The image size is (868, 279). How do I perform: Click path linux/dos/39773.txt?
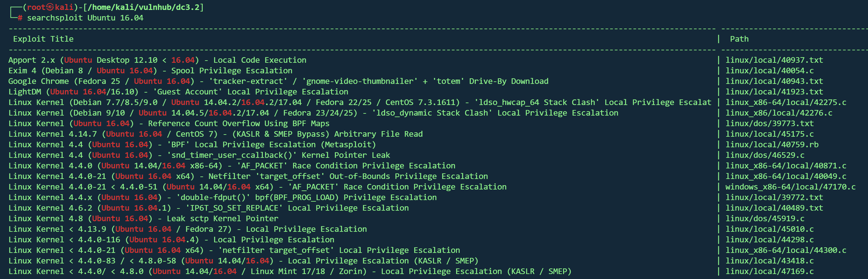coord(769,123)
